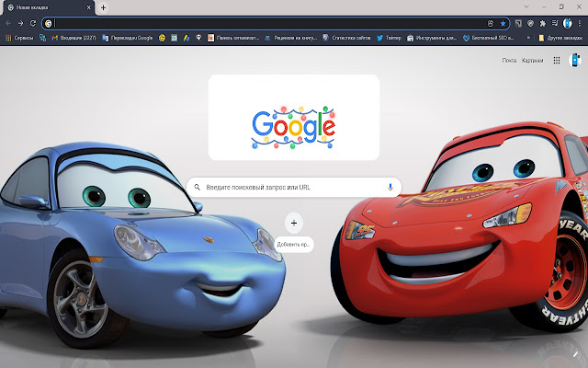Expand hidden bookmarks with the double chevron
This screenshot has width=588, height=368.
pos(529,38)
